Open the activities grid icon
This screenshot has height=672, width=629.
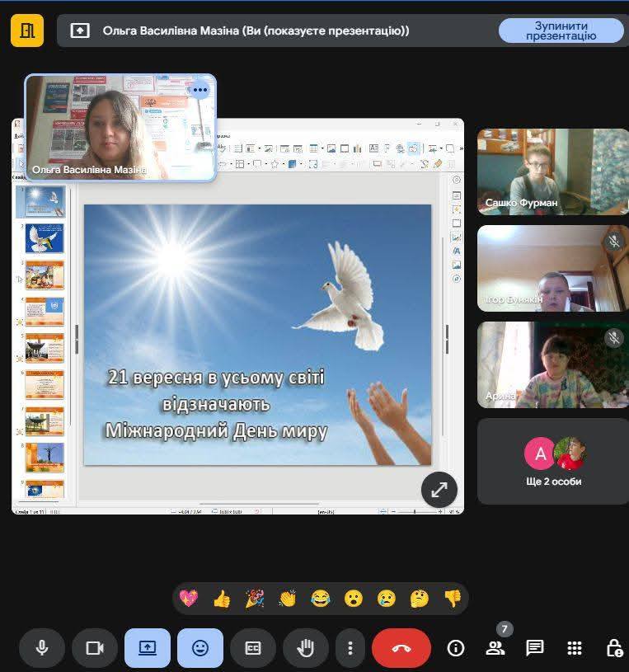pyautogui.click(x=575, y=648)
